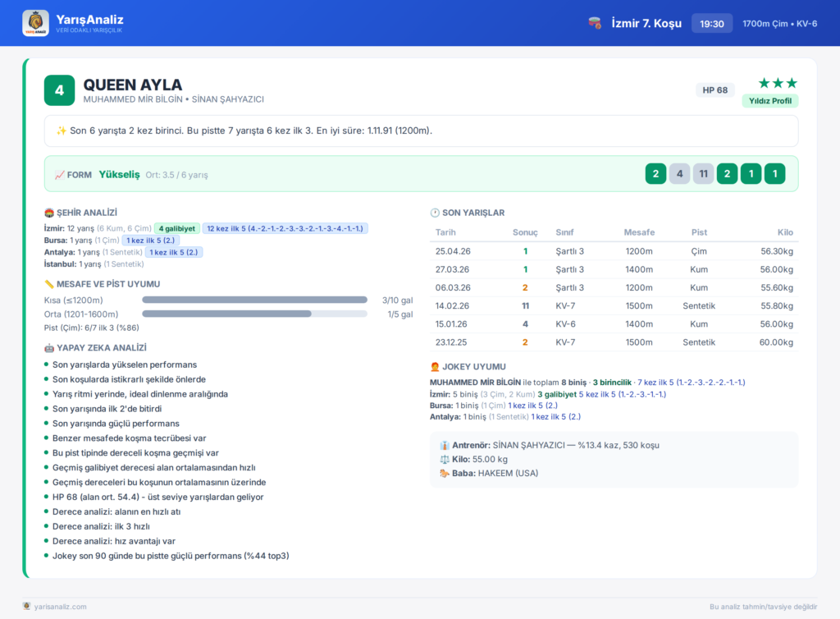
Task: Click the gray 11 form result chip
Action: (703, 174)
